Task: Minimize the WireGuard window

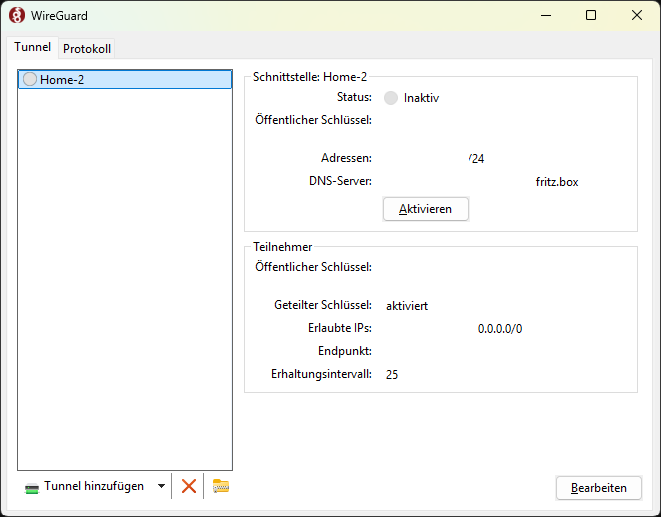Action: tap(546, 16)
